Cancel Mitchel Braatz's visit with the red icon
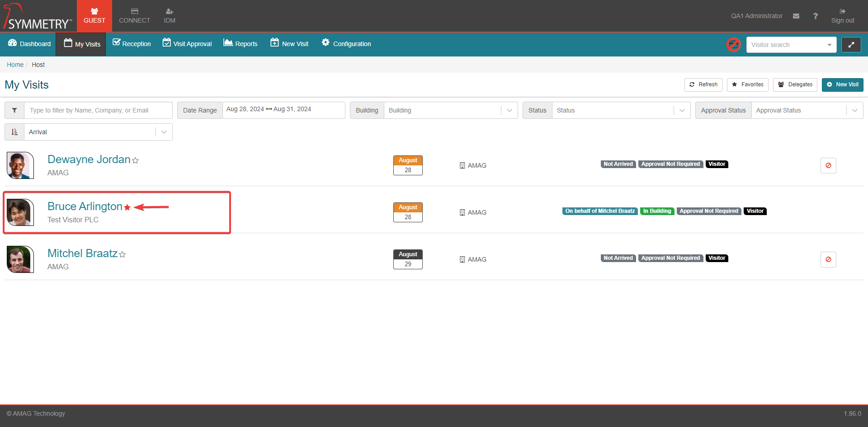The image size is (868, 427). pyautogui.click(x=828, y=259)
